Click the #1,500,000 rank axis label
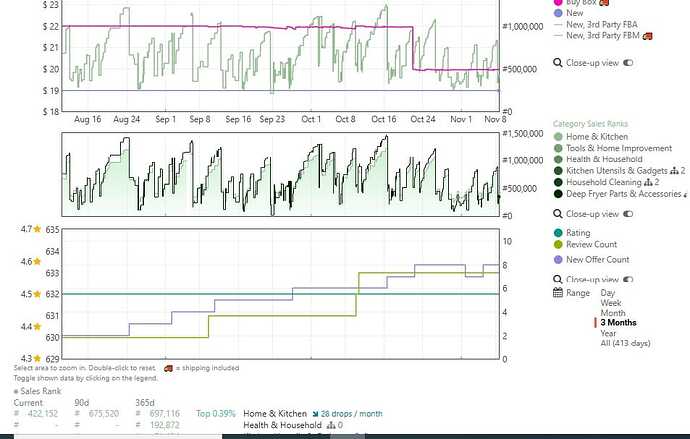Screen dimensions: 690x439 523,134
